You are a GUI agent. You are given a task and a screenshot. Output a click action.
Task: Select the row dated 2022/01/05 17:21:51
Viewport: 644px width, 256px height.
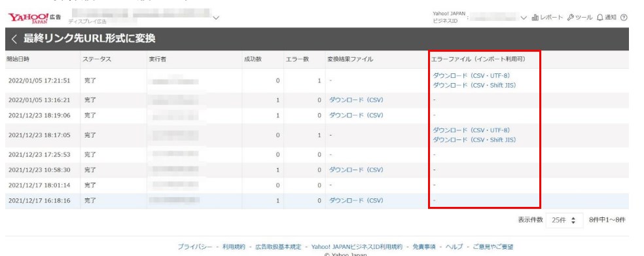317,81
